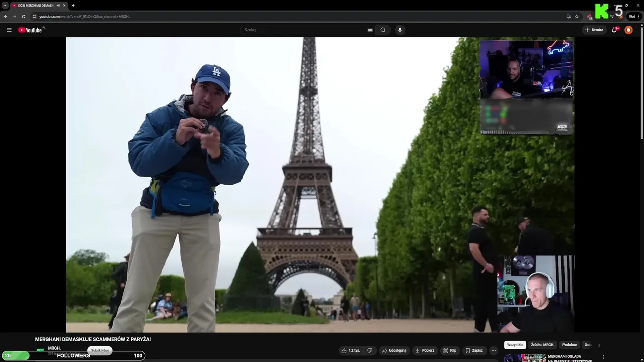Click the followers progress bar overlay
This screenshot has height=362, width=644.
[x=73, y=355]
